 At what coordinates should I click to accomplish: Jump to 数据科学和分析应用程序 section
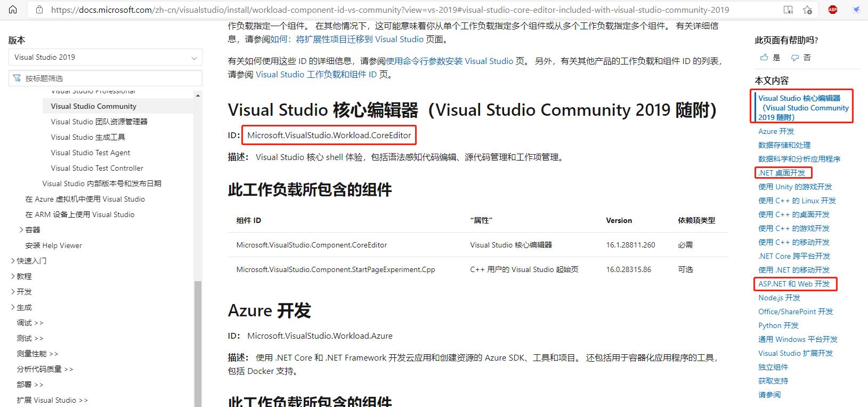799,159
